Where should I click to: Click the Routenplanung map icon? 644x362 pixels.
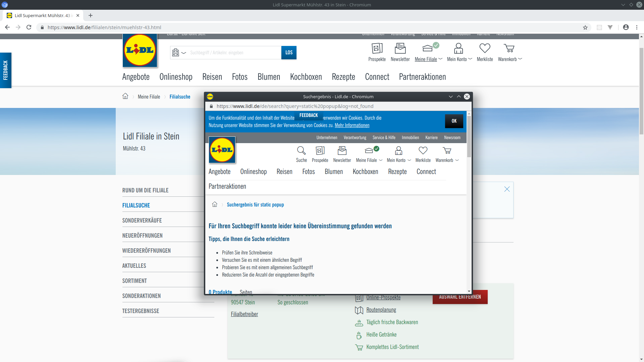359,310
